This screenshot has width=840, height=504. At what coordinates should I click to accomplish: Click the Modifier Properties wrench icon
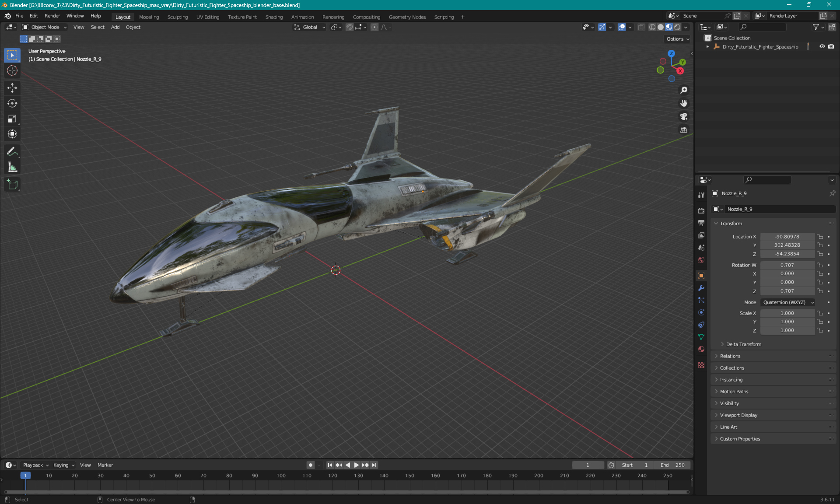pos(701,287)
